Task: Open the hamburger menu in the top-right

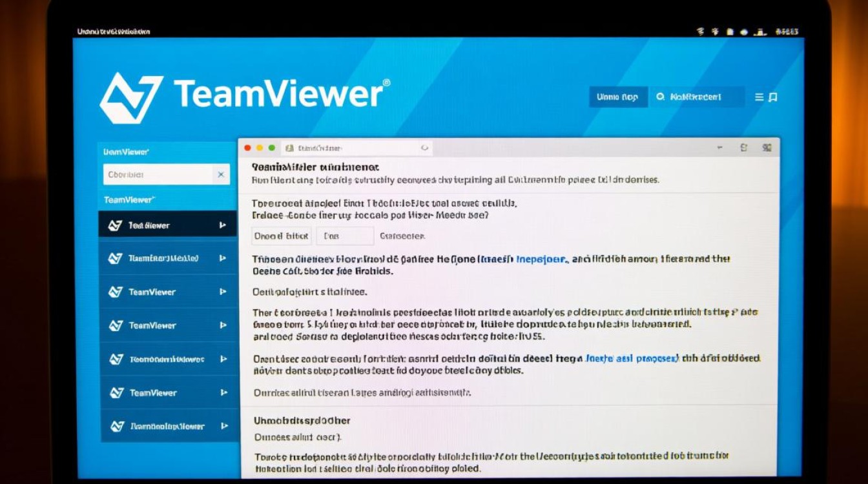Action: (759, 97)
